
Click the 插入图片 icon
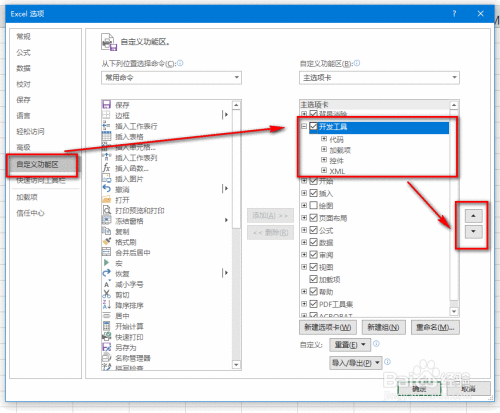[x=106, y=179]
